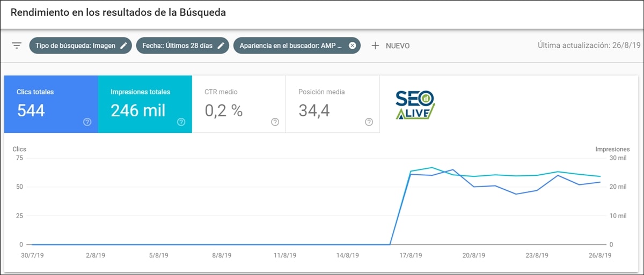Click the Última actualización date text
Image resolution: width=644 pixels, height=275 pixels.
coord(589,46)
